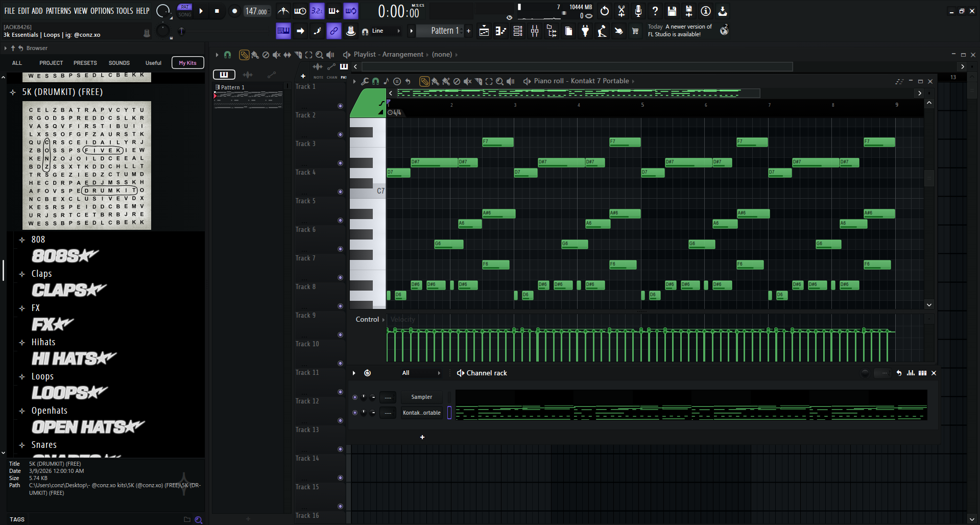Open the Mixer window from toolbar

coord(535,31)
